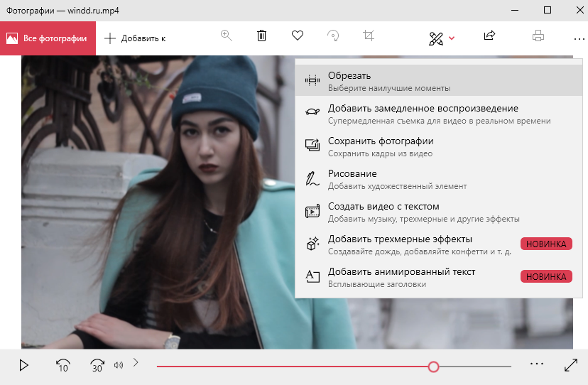Screen dimensions: 588x385
Task: Open the Edit & Create dropdown
Action: (442, 38)
